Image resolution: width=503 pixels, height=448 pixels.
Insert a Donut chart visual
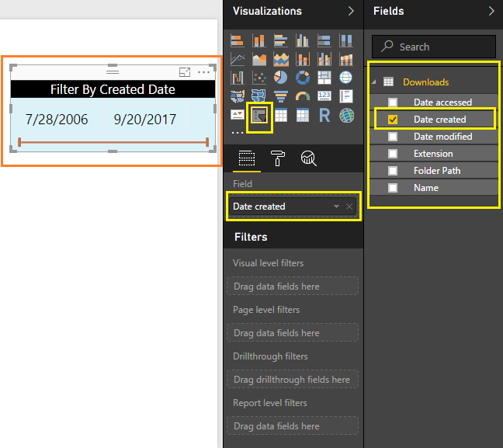(x=303, y=78)
